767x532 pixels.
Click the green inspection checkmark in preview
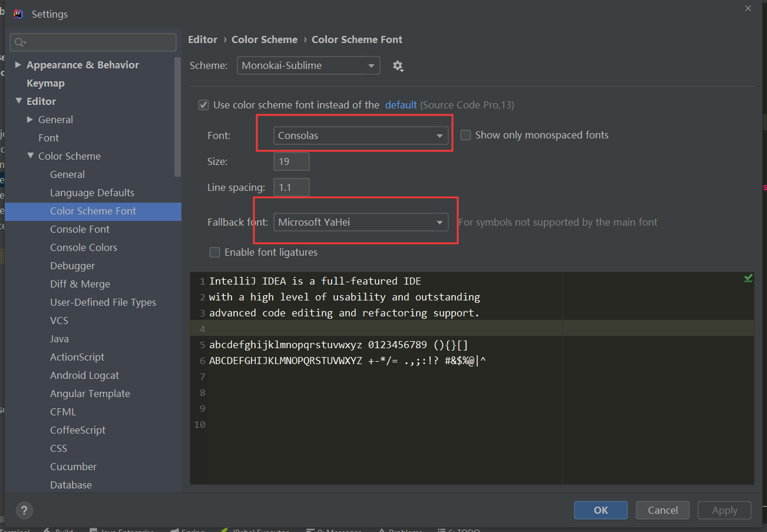click(748, 279)
